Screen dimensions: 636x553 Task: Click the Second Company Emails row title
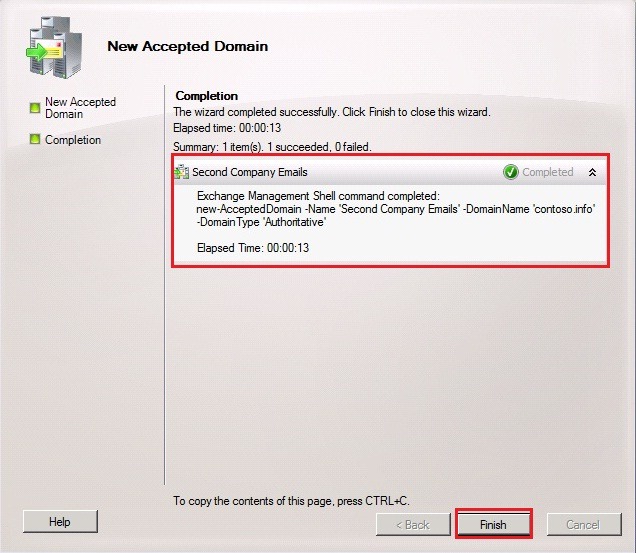[x=250, y=172]
